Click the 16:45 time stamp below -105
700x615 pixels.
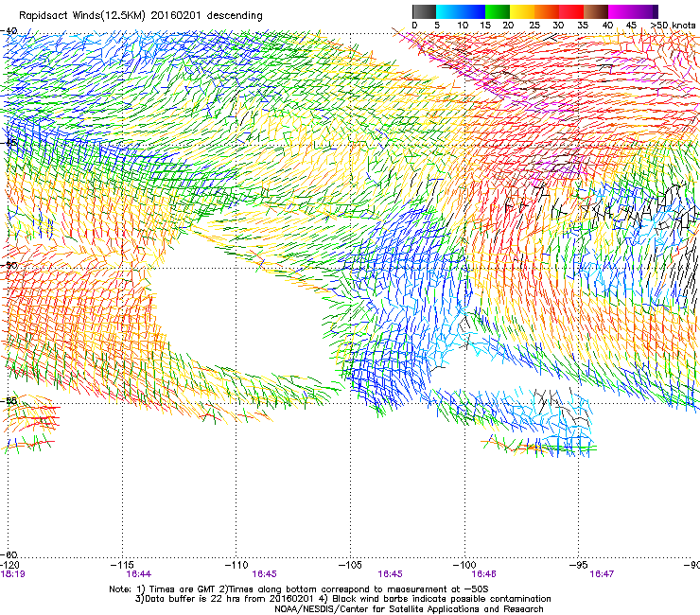[390, 574]
